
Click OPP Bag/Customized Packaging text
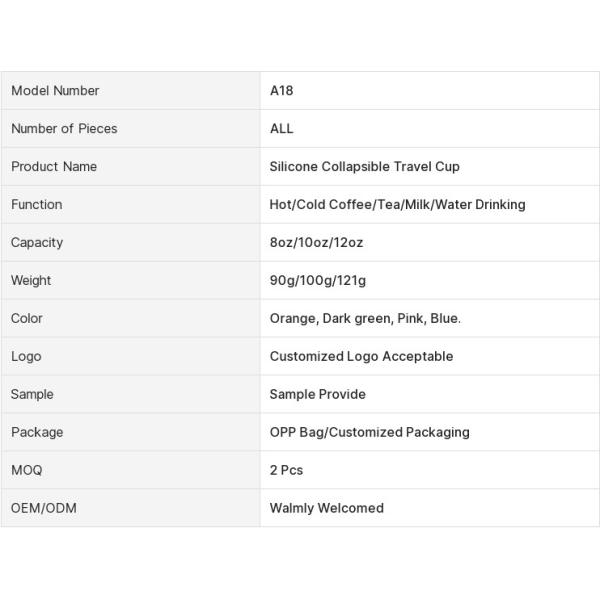click(x=369, y=433)
